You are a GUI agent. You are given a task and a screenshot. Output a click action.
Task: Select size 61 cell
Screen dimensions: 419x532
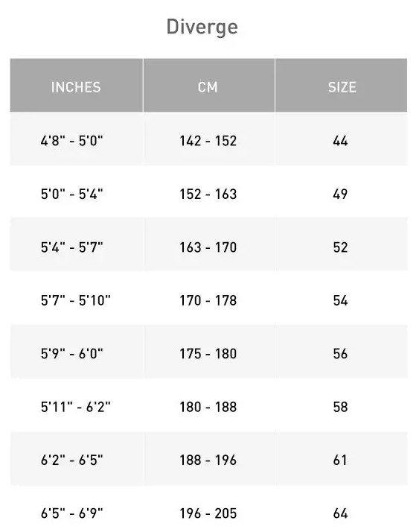[x=341, y=459]
